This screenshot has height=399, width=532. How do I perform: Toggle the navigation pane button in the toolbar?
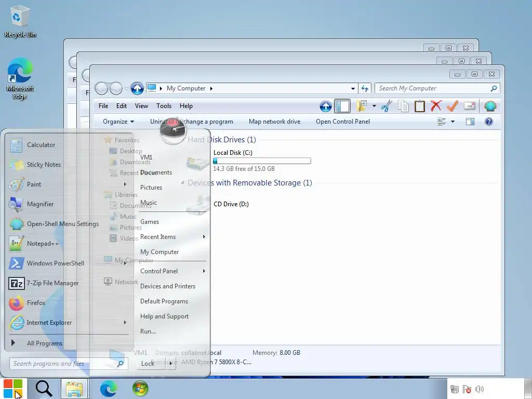(x=342, y=106)
